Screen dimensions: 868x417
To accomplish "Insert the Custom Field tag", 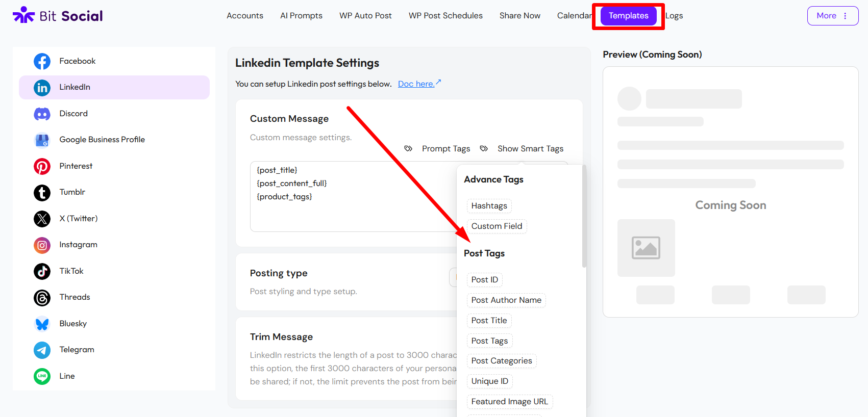I will coord(497,226).
